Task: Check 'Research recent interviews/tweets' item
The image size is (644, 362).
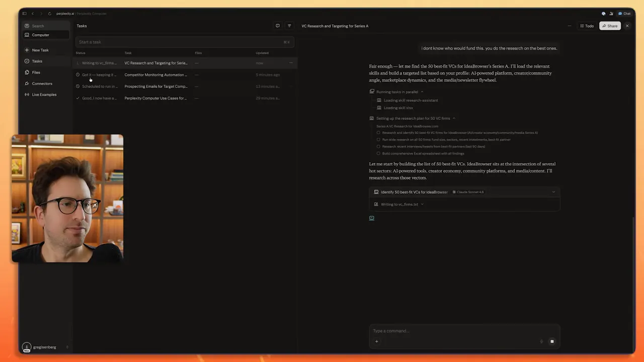Action: coord(378,147)
